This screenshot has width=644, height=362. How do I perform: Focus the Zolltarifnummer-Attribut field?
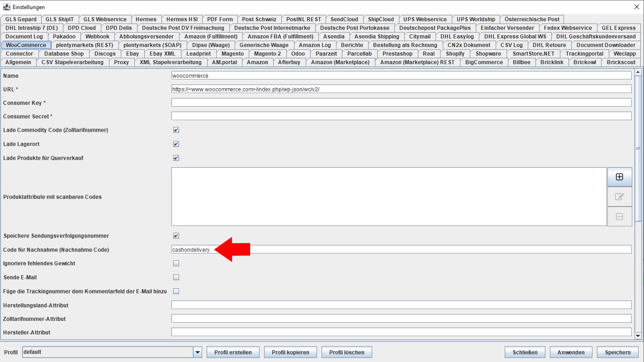[x=401, y=319]
